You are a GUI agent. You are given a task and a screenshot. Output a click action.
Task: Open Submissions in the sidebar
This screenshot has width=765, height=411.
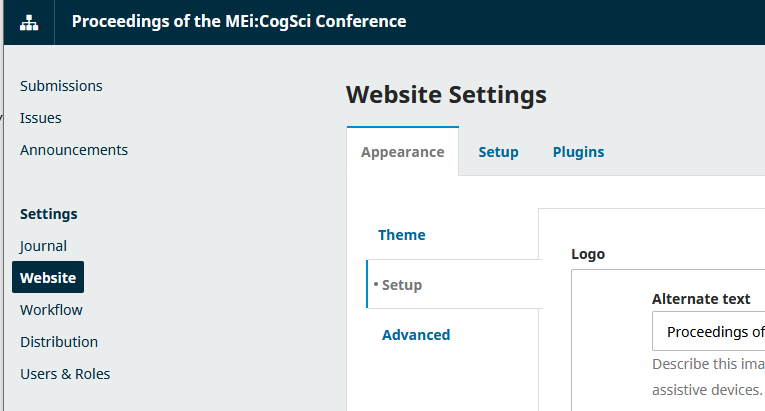coord(61,86)
